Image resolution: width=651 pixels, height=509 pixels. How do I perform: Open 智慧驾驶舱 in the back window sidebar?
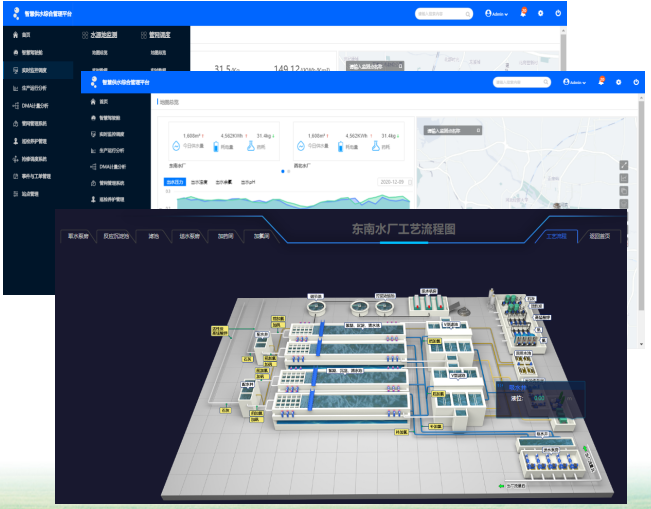click(x=28, y=53)
